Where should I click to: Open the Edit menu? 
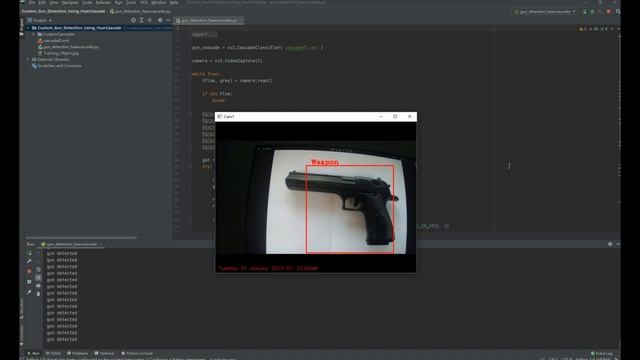click(x=42, y=2)
